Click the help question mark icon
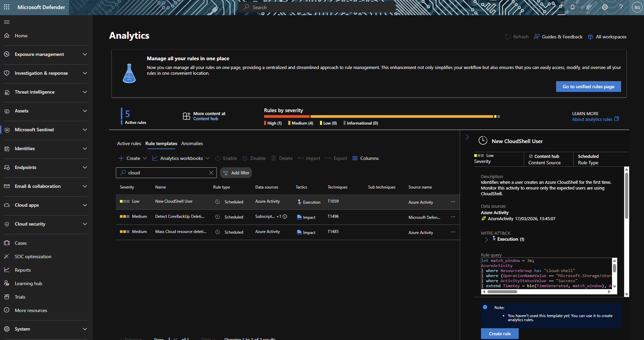This screenshot has width=644, height=340. [x=621, y=7]
